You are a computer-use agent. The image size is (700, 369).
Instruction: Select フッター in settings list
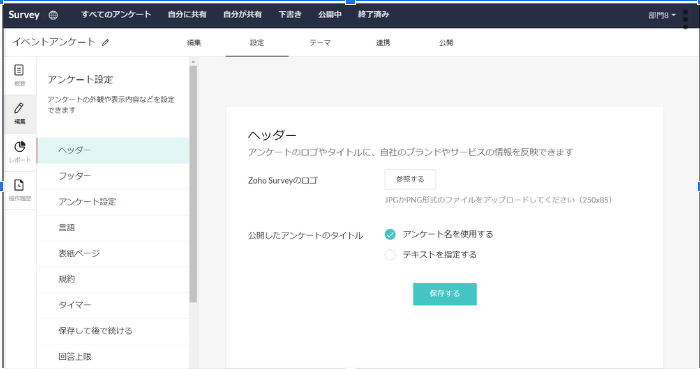coord(113,176)
